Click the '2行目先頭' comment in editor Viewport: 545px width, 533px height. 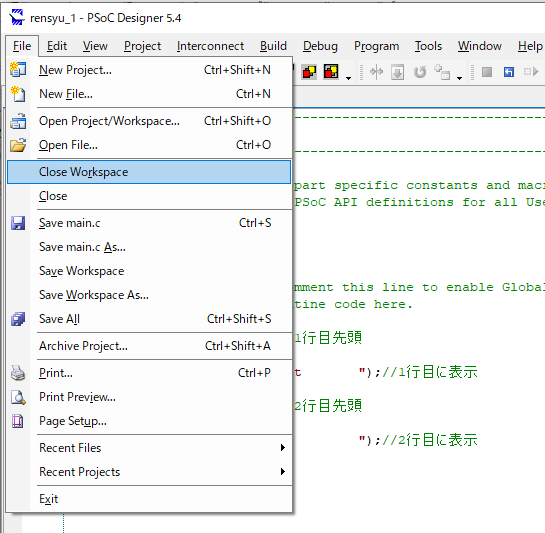coord(328,406)
